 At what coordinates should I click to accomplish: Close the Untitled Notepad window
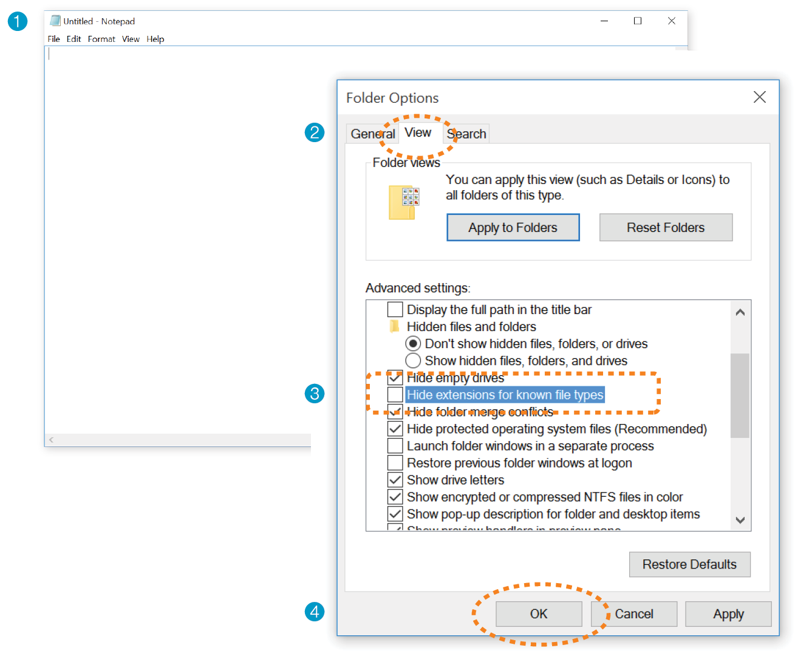[x=672, y=21]
